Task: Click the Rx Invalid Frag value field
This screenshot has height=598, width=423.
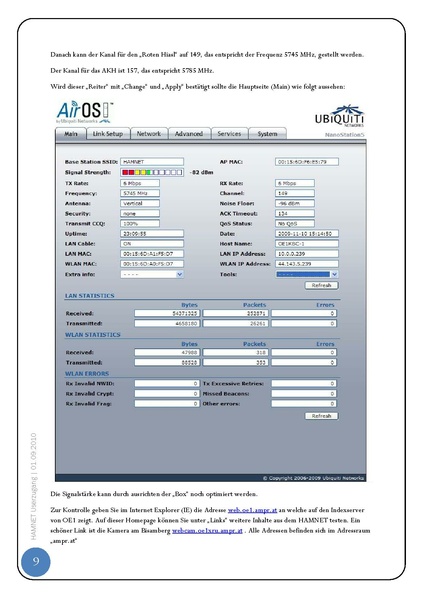Action: [x=167, y=403]
